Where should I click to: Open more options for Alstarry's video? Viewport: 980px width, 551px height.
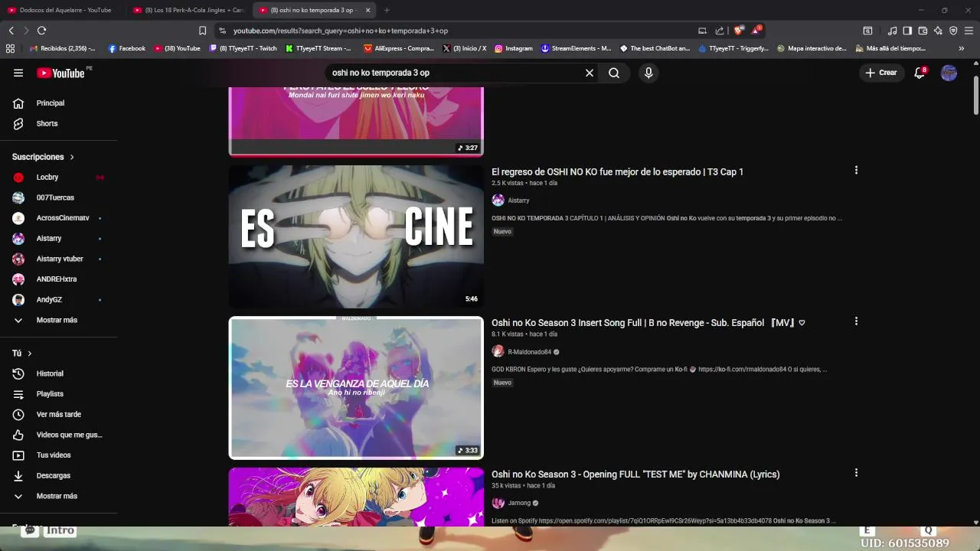point(856,170)
